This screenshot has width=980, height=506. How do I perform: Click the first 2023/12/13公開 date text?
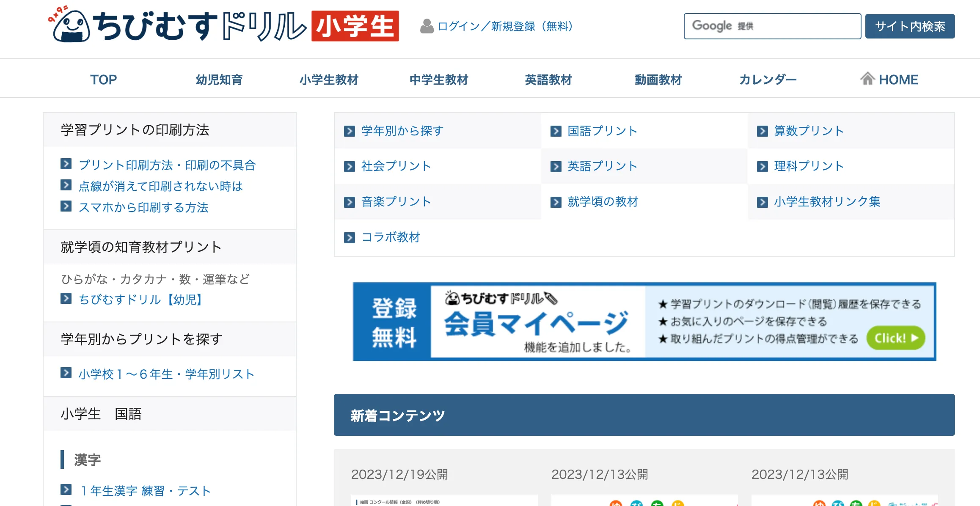click(x=600, y=475)
